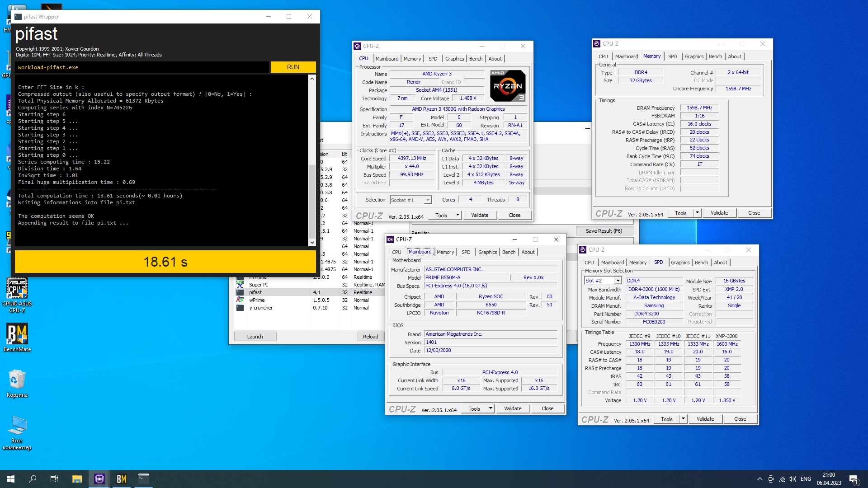Click Validate in the CPU tab window

(x=480, y=215)
